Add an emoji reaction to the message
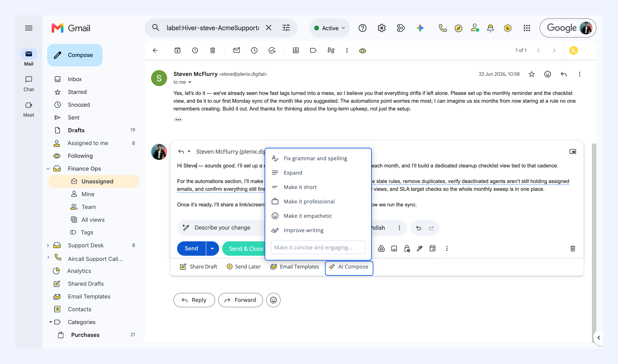This screenshot has height=364, width=618. [548, 74]
